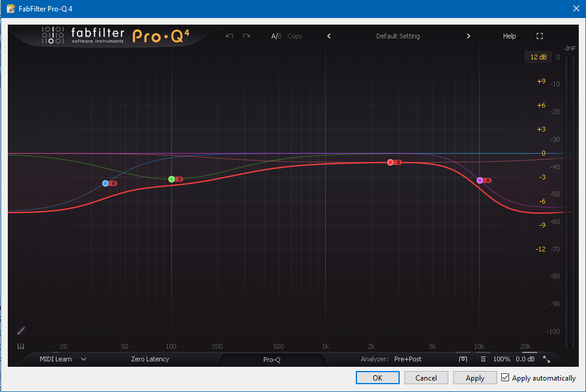Go to the next preset
The image size is (586, 392).
468,36
